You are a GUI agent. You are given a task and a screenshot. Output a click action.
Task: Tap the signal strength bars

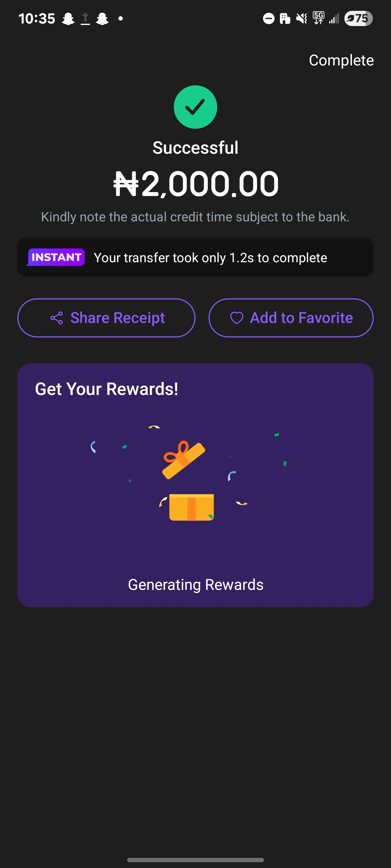(334, 18)
